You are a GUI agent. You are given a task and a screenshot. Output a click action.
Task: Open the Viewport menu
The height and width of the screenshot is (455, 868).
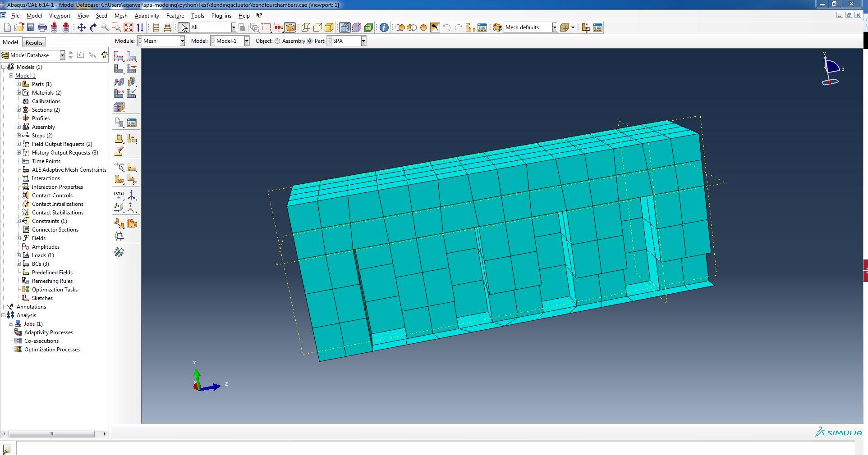[60, 16]
